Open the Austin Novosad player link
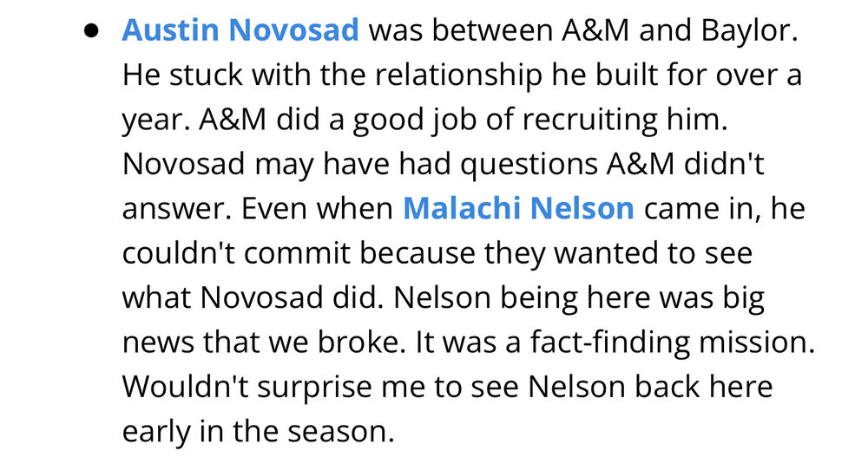This screenshot has height=470, width=868. 240,29
